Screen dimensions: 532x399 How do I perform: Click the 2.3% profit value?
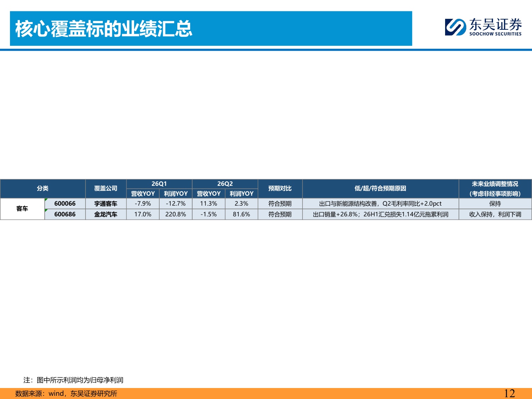(242, 204)
